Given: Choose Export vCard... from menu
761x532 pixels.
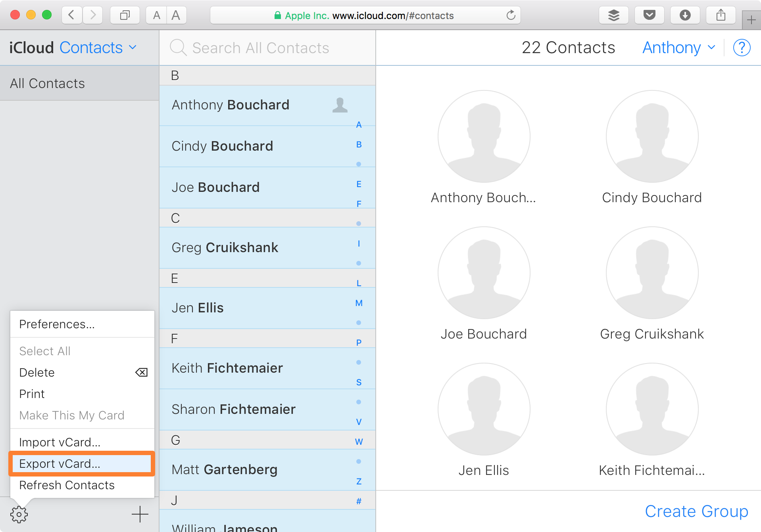Looking at the screenshot, I should tap(82, 464).
